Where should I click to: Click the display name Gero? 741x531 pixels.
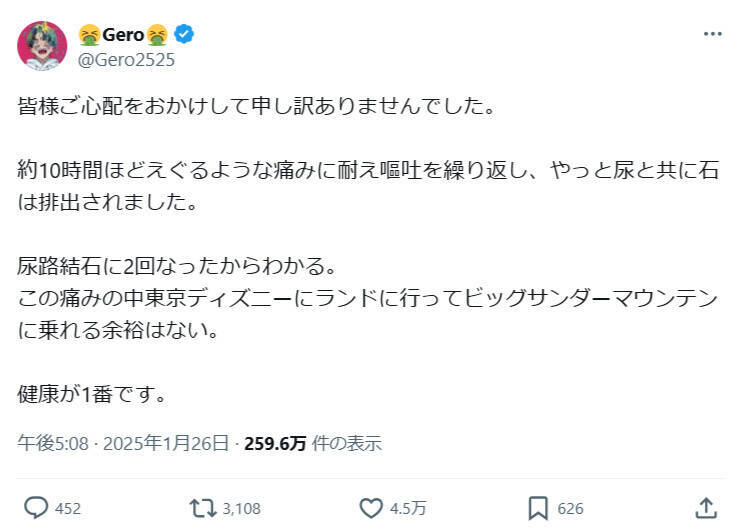point(124,36)
